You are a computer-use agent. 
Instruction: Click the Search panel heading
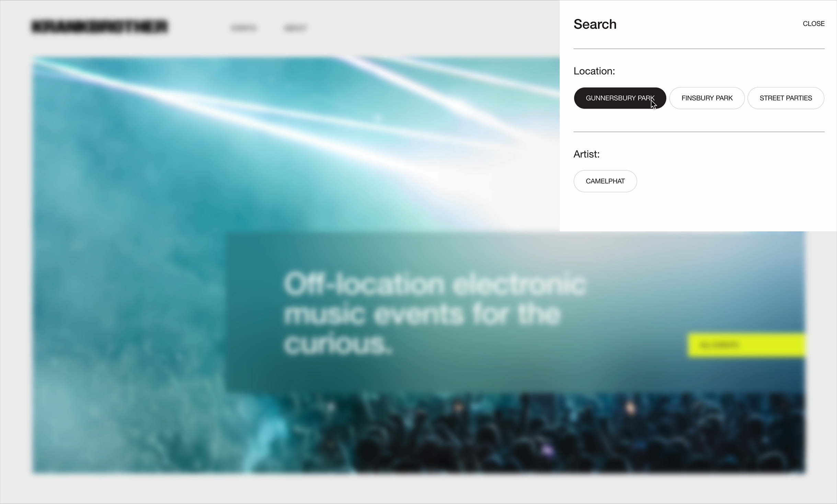point(595,24)
